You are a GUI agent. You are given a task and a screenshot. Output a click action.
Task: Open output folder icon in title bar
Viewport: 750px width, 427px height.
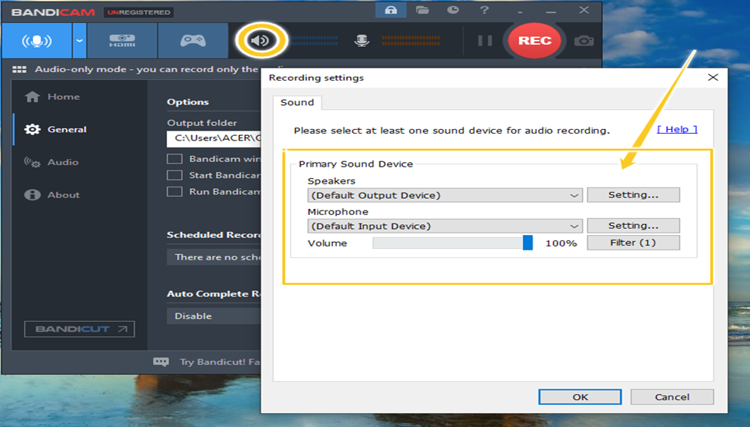click(422, 10)
